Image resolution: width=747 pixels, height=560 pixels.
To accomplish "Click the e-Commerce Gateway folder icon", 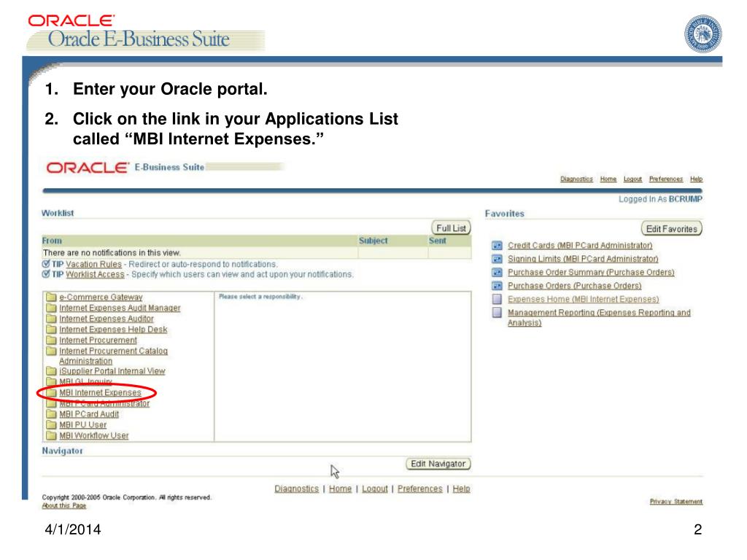I will (51, 297).
